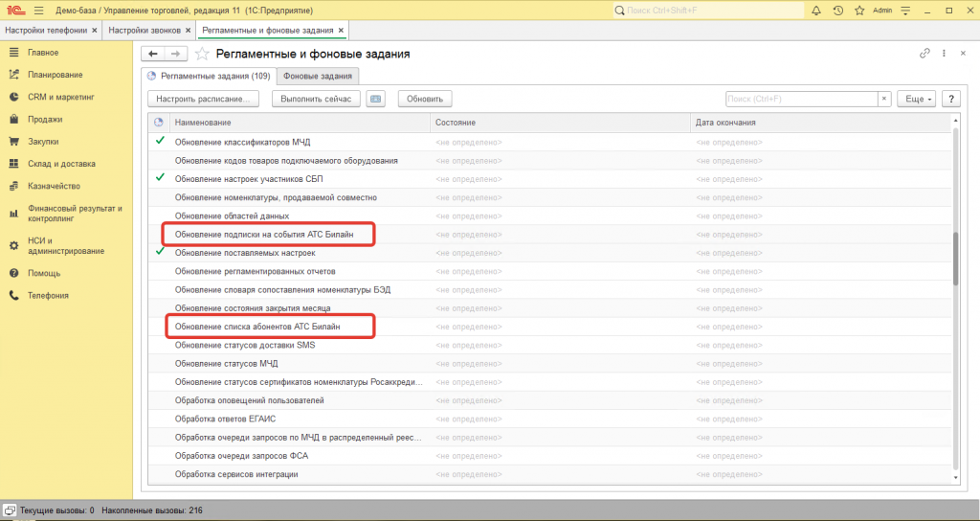The height and width of the screenshot is (521, 980).
Task: Toggle checkmark for Обновление поставляемых настроек
Action: (160, 252)
